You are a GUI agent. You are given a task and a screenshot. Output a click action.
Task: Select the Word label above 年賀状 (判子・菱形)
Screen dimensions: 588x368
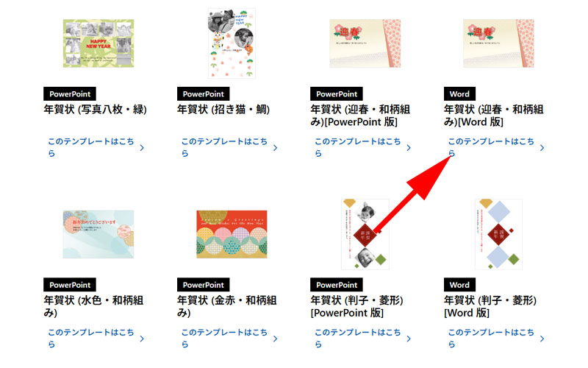click(459, 285)
